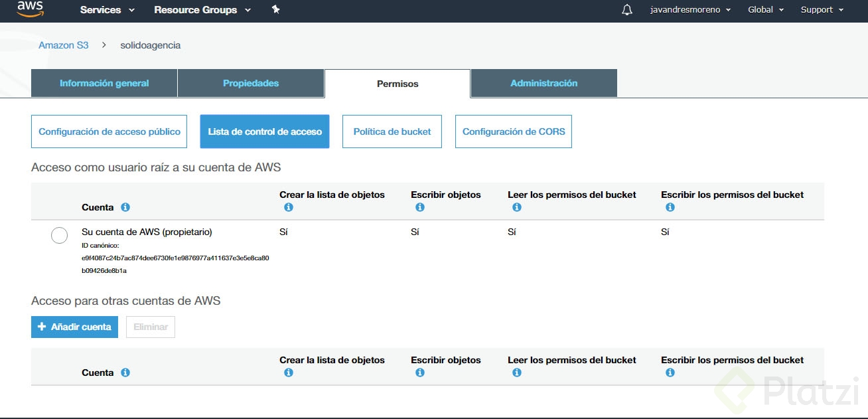Screen dimensions: 868x419
Task: Click the heading Acceso como usuario raíz a su cuenta de AWS
Action: pos(156,167)
